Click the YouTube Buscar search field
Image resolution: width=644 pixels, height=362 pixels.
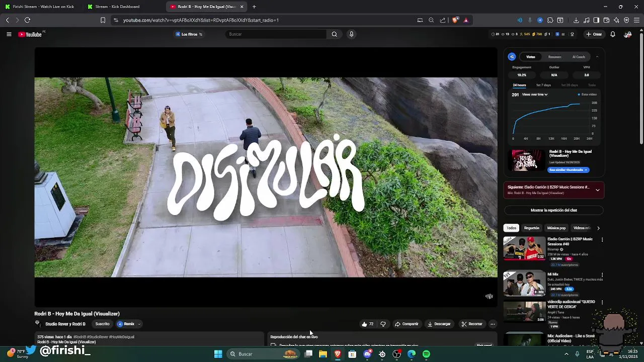coord(276,34)
